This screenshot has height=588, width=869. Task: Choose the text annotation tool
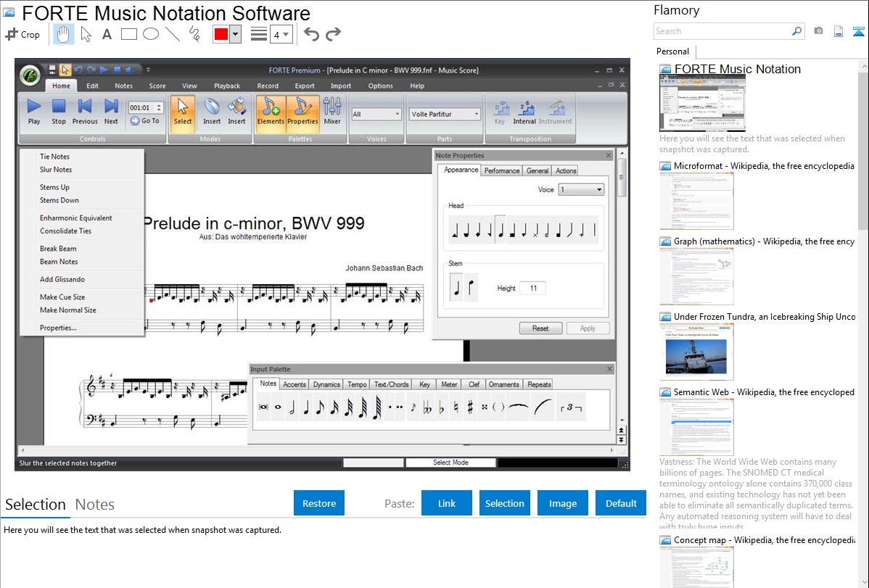coord(107,34)
